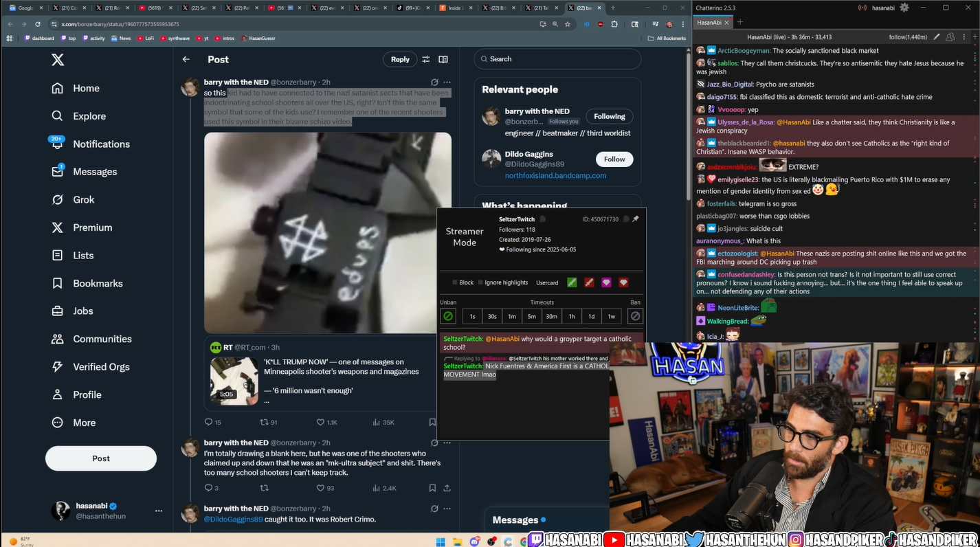This screenshot has height=547, width=980.
Task: Click Following next to barry with the NED
Action: [x=610, y=116]
